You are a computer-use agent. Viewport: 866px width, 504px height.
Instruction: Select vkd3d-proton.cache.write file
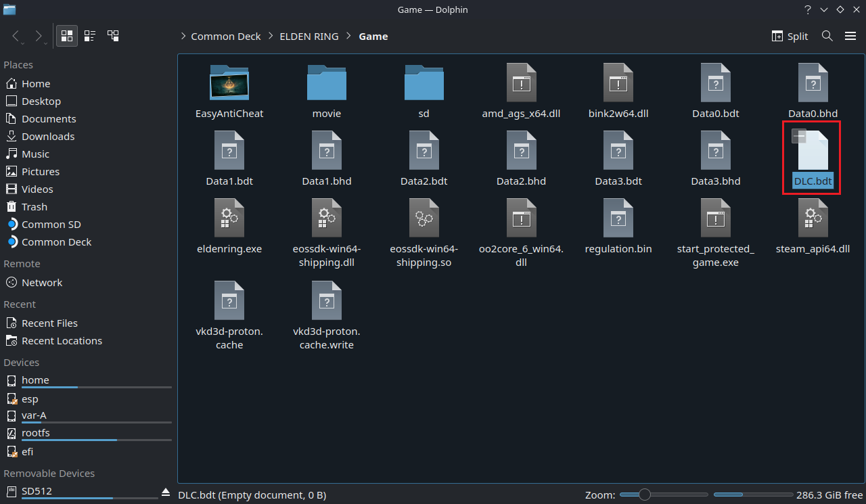(x=327, y=316)
